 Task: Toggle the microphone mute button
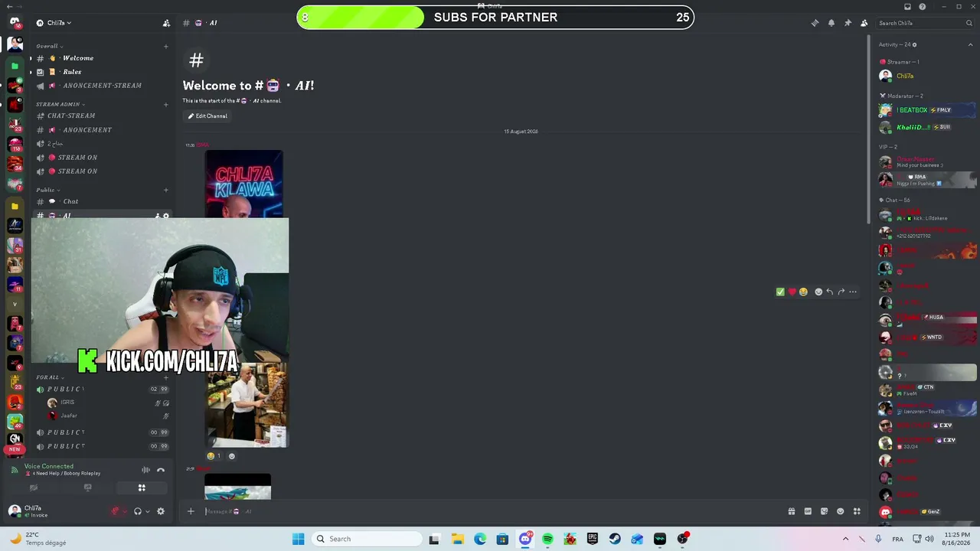click(x=116, y=511)
